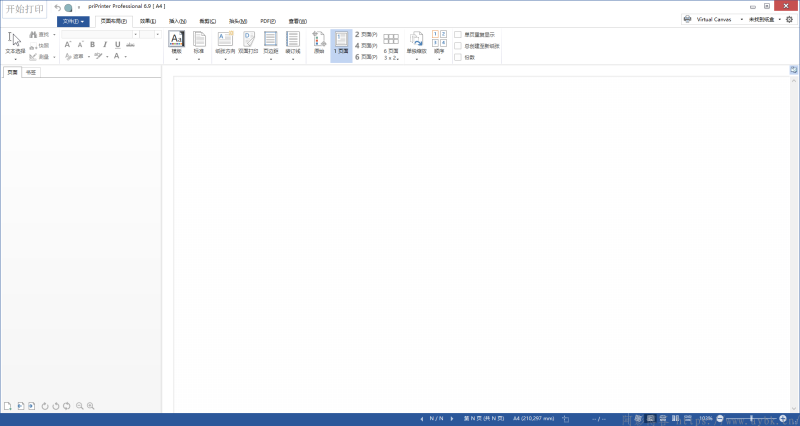
Task: Select the 1 page layout icon
Action: pos(341,43)
